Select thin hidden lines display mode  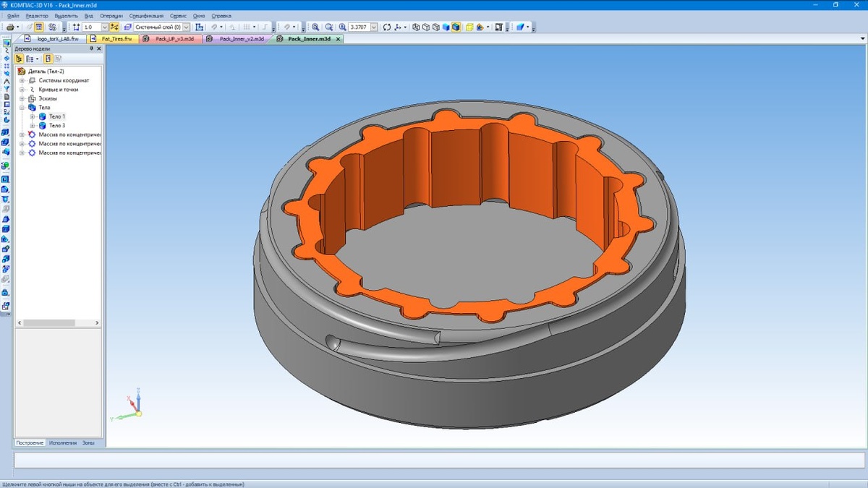point(436,27)
